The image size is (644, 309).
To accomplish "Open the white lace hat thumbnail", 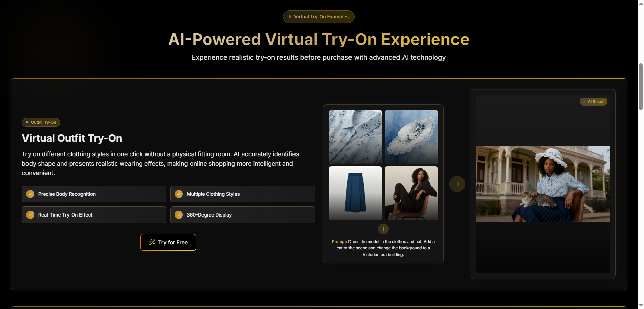I will [411, 137].
